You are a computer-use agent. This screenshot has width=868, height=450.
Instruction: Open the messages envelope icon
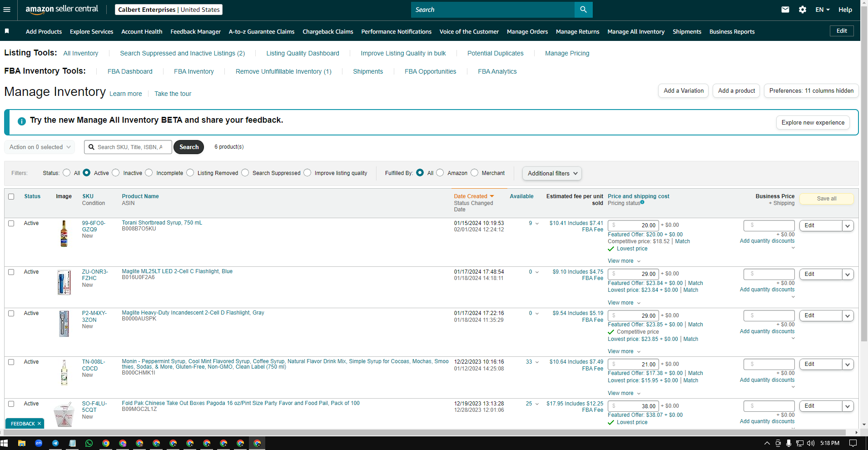coord(785,10)
